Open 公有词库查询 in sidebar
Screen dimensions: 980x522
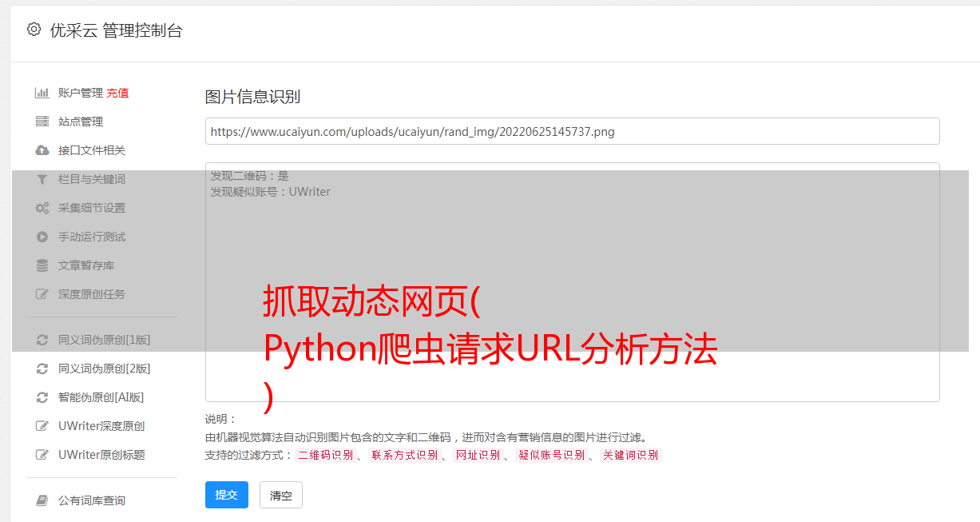tap(92, 500)
